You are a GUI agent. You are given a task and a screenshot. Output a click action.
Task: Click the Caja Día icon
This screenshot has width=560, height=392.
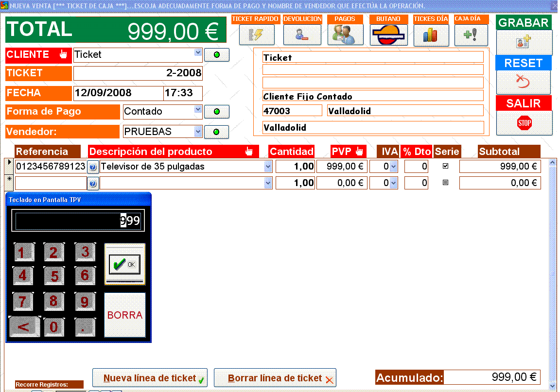(x=471, y=35)
